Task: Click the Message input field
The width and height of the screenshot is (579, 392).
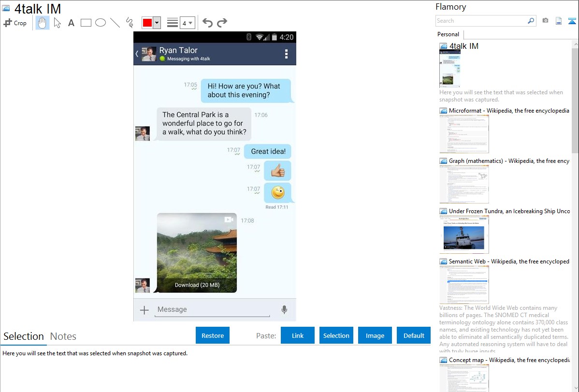Action: click(x=212, y=310)
